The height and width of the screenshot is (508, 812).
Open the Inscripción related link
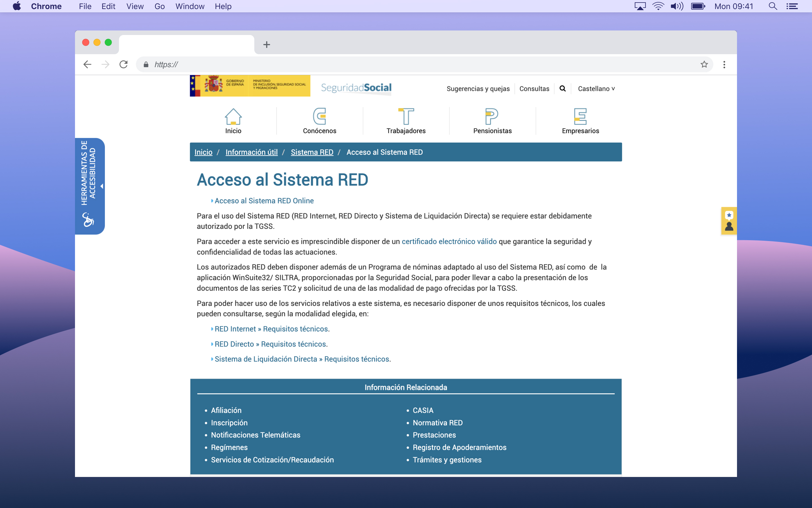coord(229,423)
